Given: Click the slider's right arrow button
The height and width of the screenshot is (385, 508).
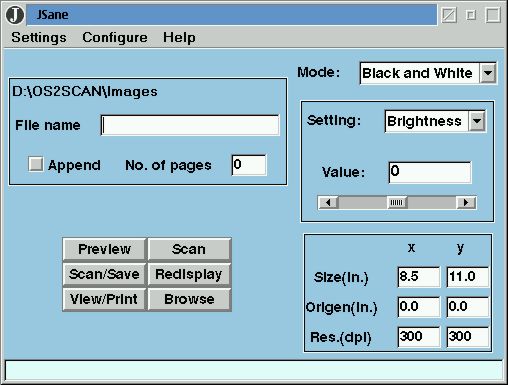Looking at the screenshot, I should pos(466,203).
